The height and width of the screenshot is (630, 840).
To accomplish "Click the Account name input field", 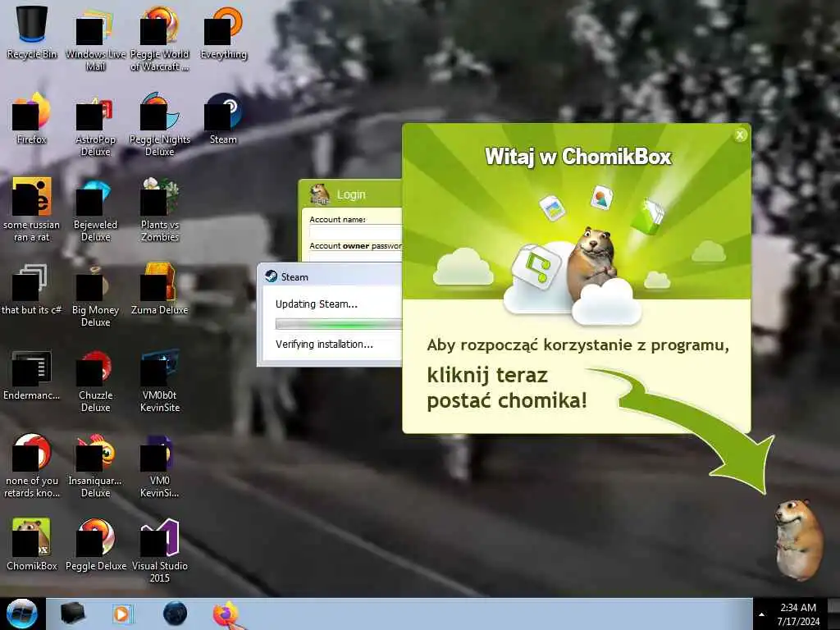I will [x=356, y=232].
